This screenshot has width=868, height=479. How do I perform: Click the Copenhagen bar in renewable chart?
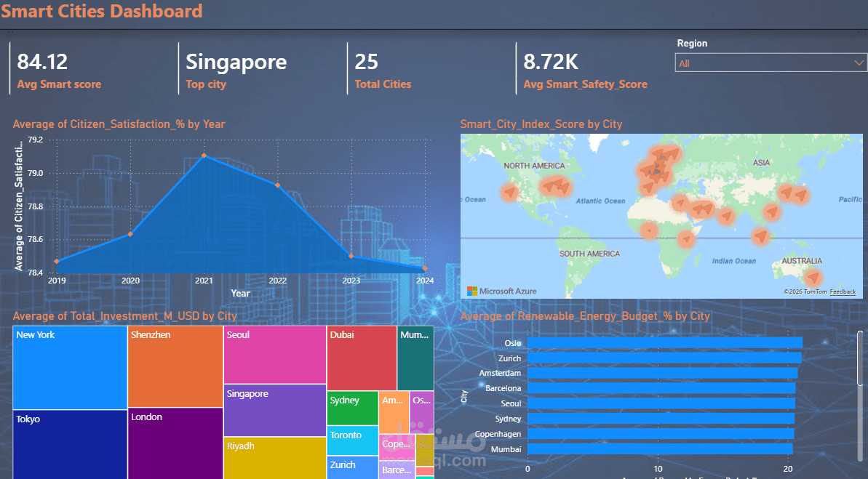click(x=661, y=434)
